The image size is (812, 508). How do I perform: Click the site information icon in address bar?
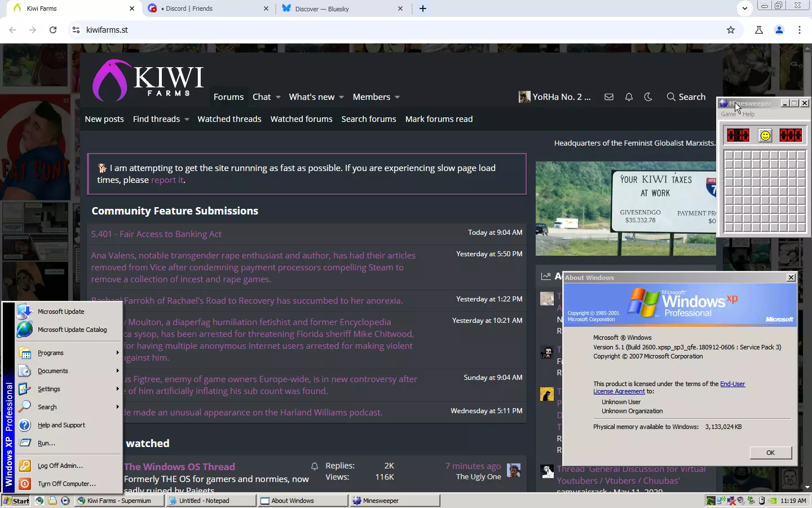pos(76,30)
